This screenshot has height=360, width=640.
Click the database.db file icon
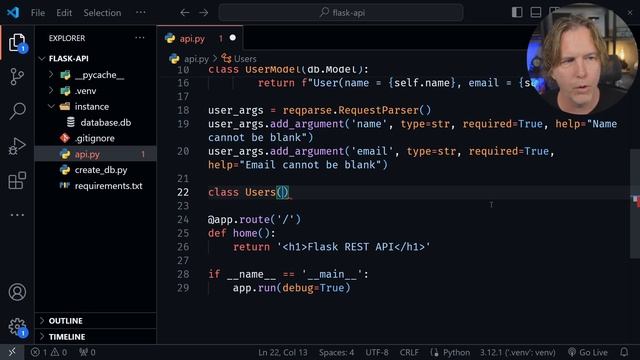(x=71, y=122)
